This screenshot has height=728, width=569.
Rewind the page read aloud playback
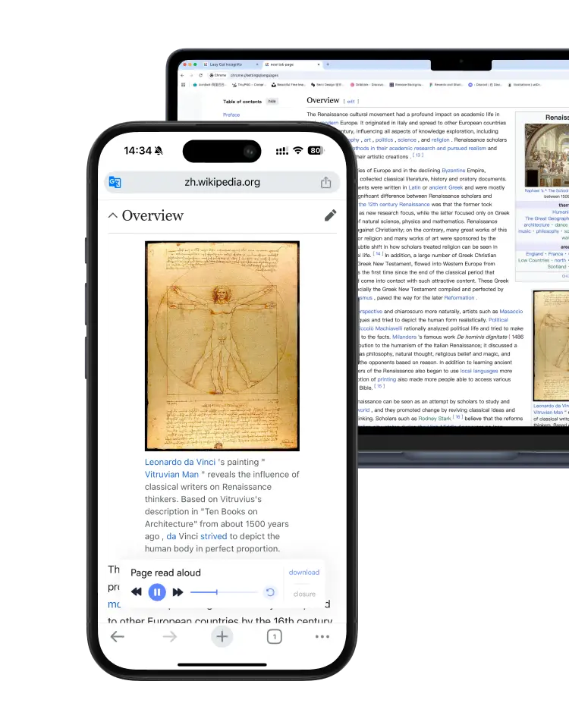tap(137, 592)
